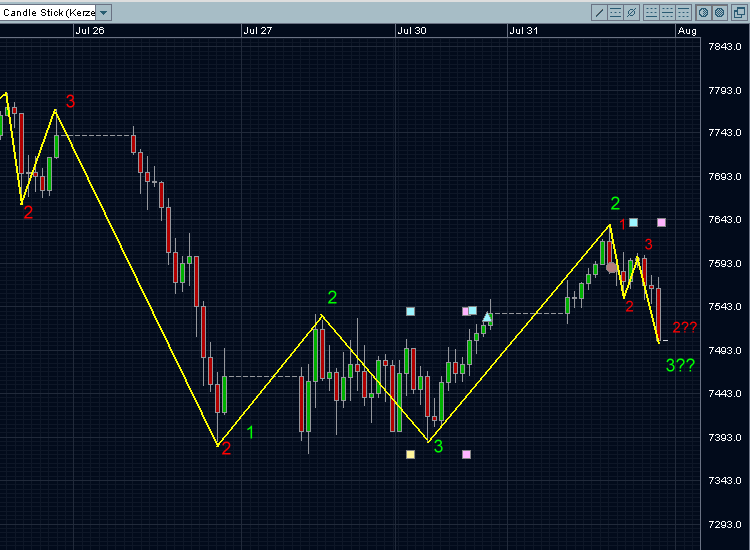This screenshot has height=550, width=750.
Task: Toggle the half-filled octagon display button
Action: tap(704, 12)
